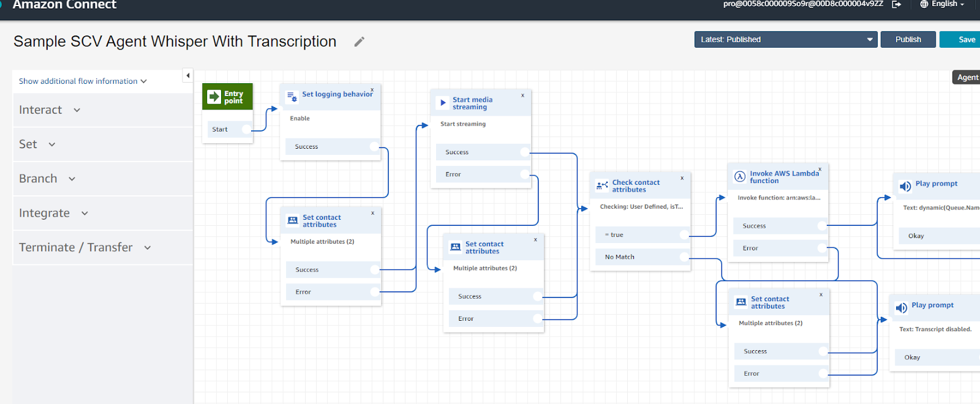
Task: Open the Latest: Published version dropdown
Action: [x=785, y=39]
